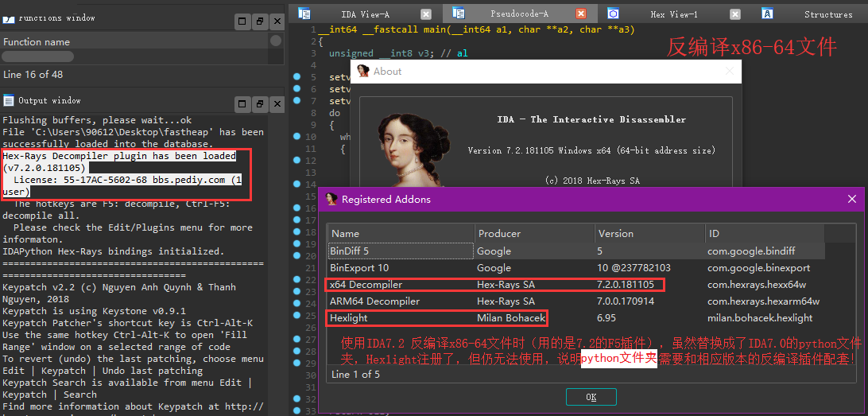This screenshot has width=868, height=416.
Task: Switch to the IDA View-A tab
Action: click(365, 14)
